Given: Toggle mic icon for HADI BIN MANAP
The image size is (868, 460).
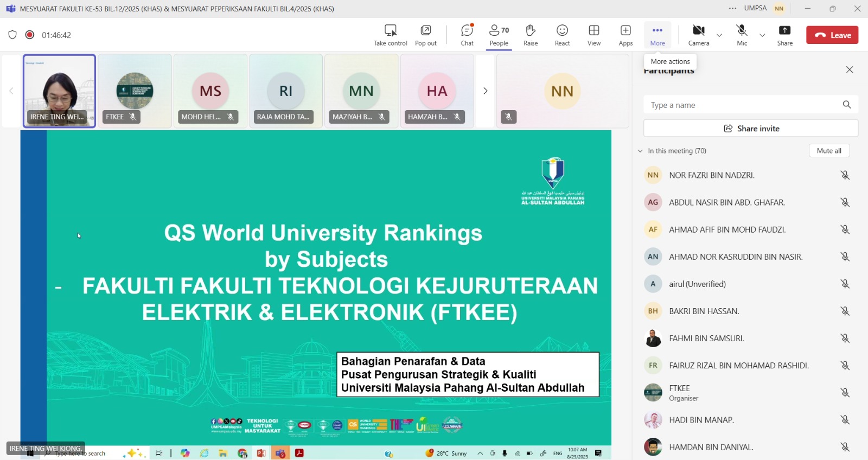Looking at the screenshot, I should pyautogui.click(x=845, y=420).
